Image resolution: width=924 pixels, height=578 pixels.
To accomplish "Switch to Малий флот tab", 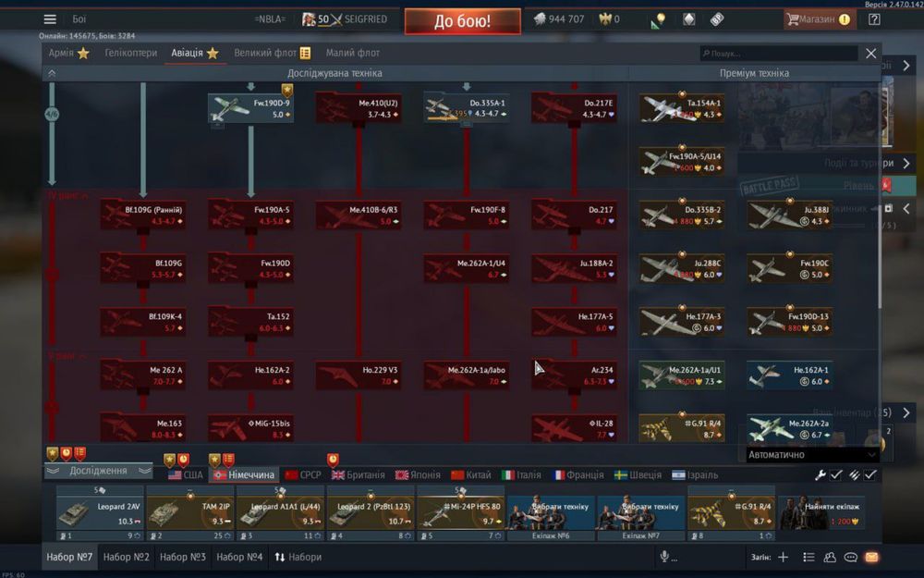I will point(352,53).
